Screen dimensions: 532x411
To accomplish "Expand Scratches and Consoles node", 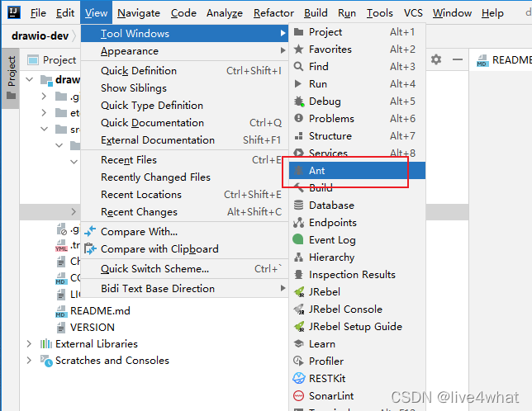I will click(29, 360).
